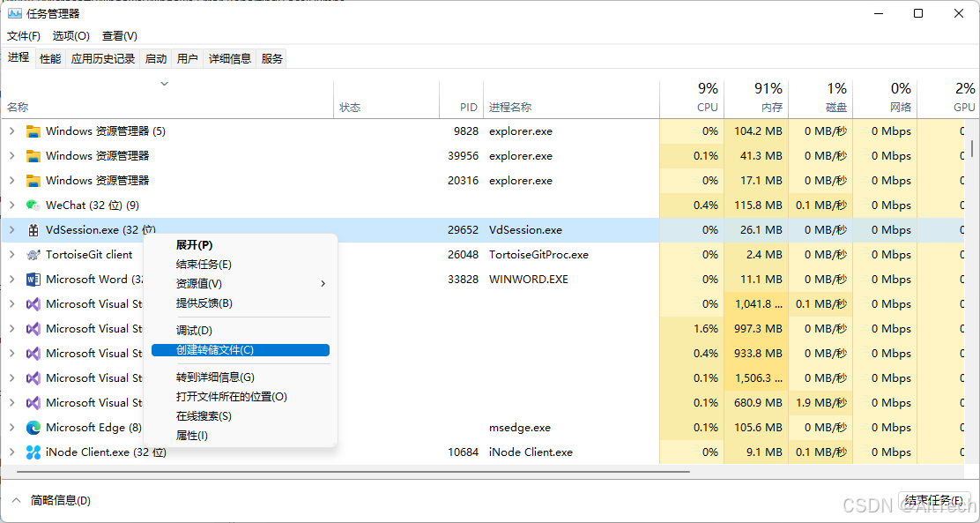
Task: Expand the Microsoft Word row
Action: (x=11, y=280)
